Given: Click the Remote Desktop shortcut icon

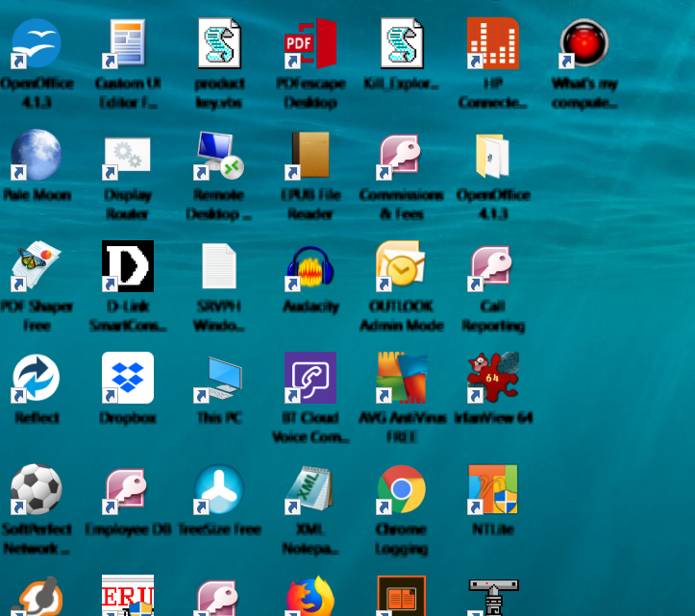Looking at the screenshot, I should click(220, 156).
